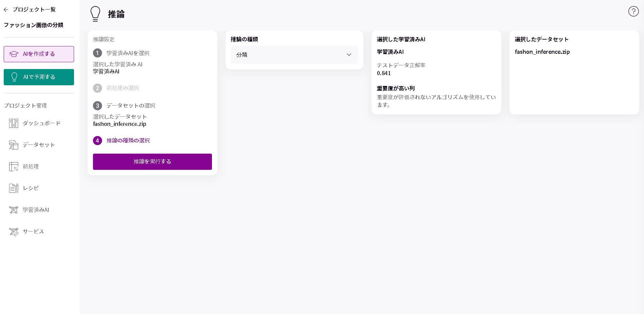Click the graduation cap icon in AIを作成する
This screenshot has width=644, height=314.
[14, 54]
